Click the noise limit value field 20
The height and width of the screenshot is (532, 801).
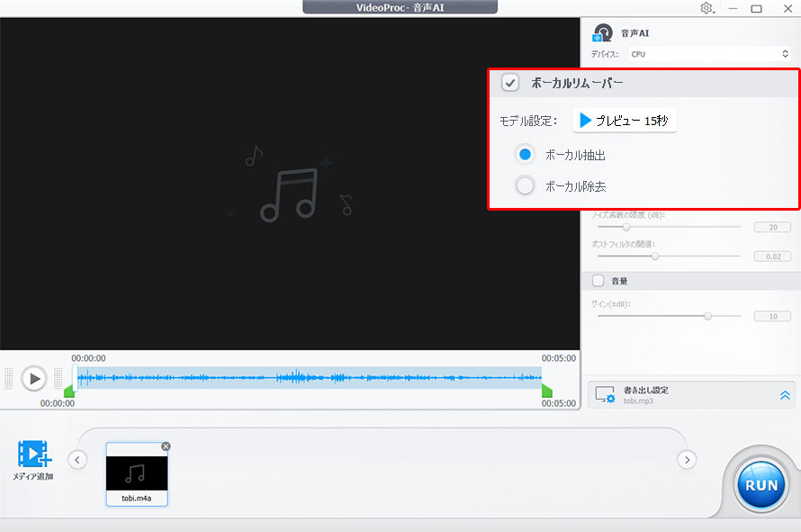(773, 227)
